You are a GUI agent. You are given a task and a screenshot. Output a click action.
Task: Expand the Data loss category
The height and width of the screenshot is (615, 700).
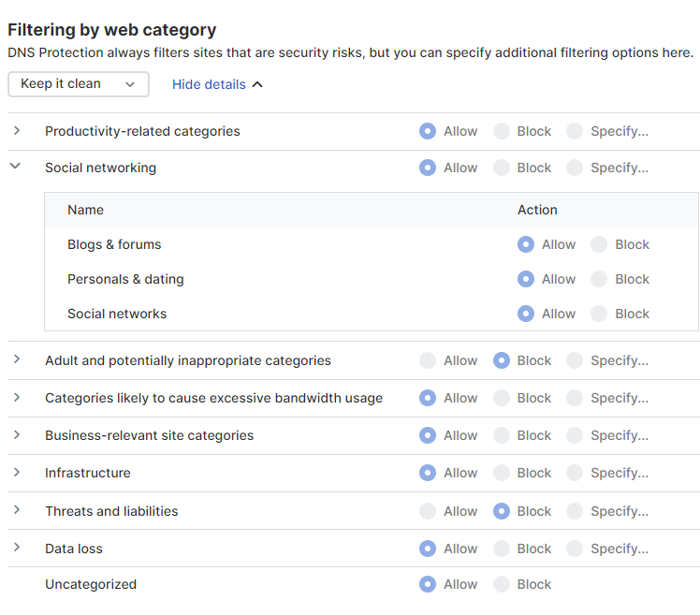[x=17, y=549]
